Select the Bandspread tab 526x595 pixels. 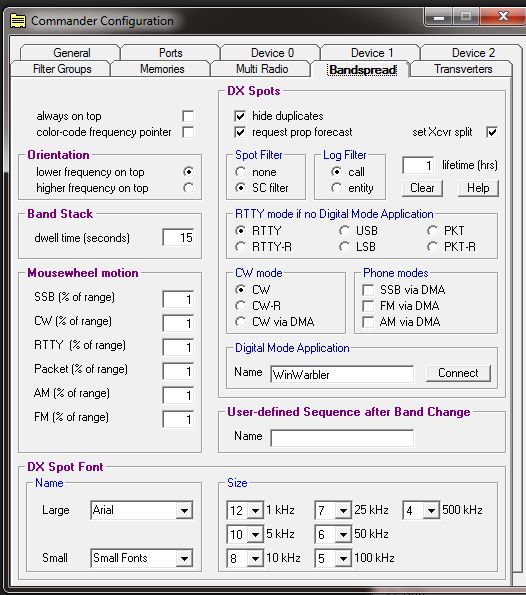[362, 69]
